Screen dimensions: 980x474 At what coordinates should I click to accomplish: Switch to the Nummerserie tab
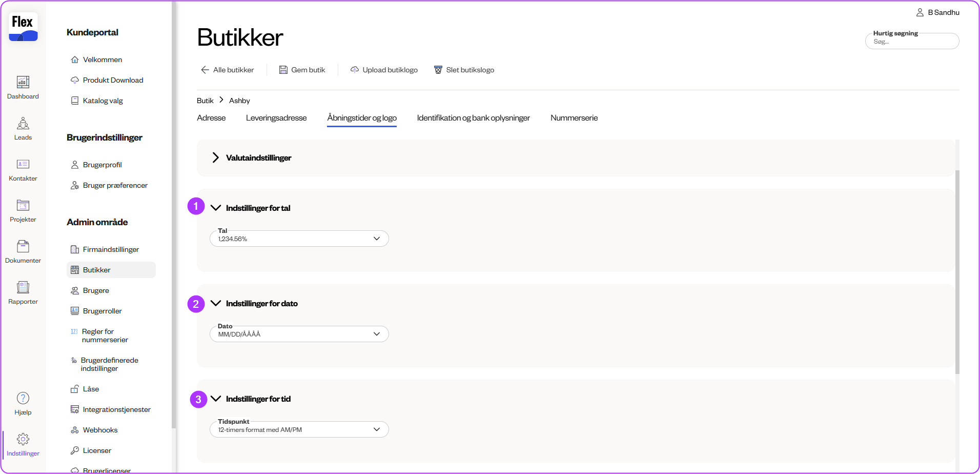point(574,118)
